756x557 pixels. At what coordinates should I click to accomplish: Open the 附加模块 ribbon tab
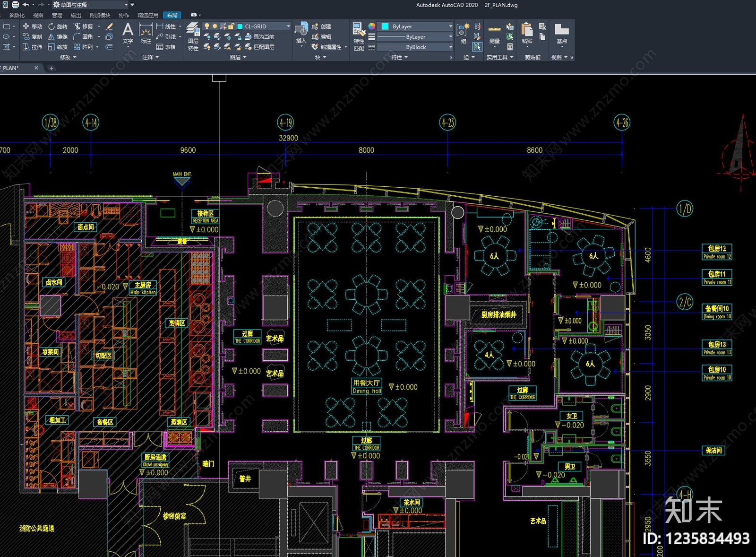100,15
